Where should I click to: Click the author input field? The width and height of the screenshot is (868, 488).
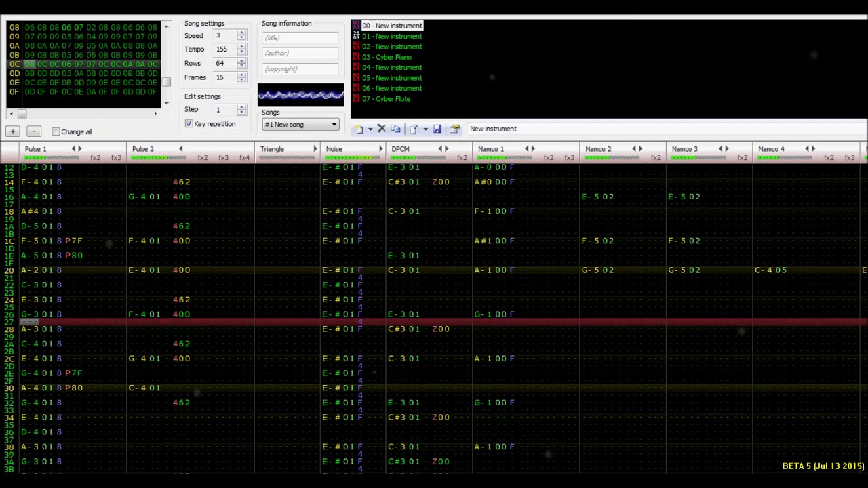coord(300,54)
